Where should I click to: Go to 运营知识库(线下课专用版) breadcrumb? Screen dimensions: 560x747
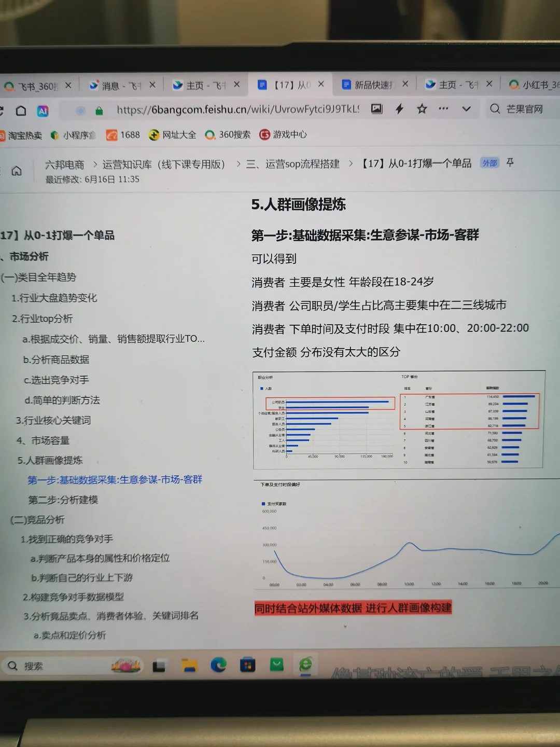pyautogui.click(x=164, y=164)
